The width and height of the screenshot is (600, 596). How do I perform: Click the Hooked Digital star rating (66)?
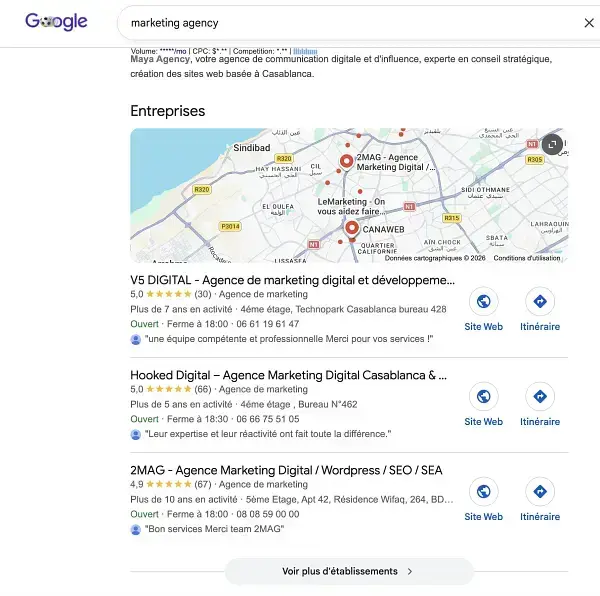(x=171, y=389)
